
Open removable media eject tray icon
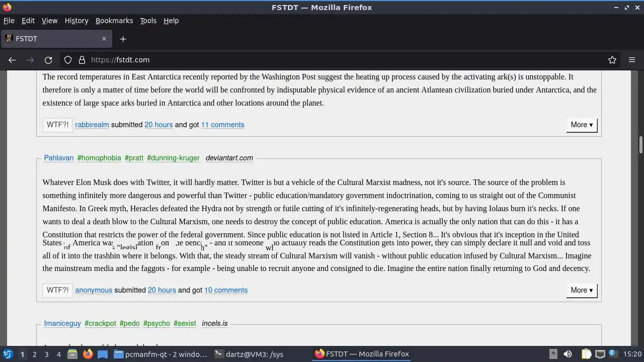tap(553, 354)
